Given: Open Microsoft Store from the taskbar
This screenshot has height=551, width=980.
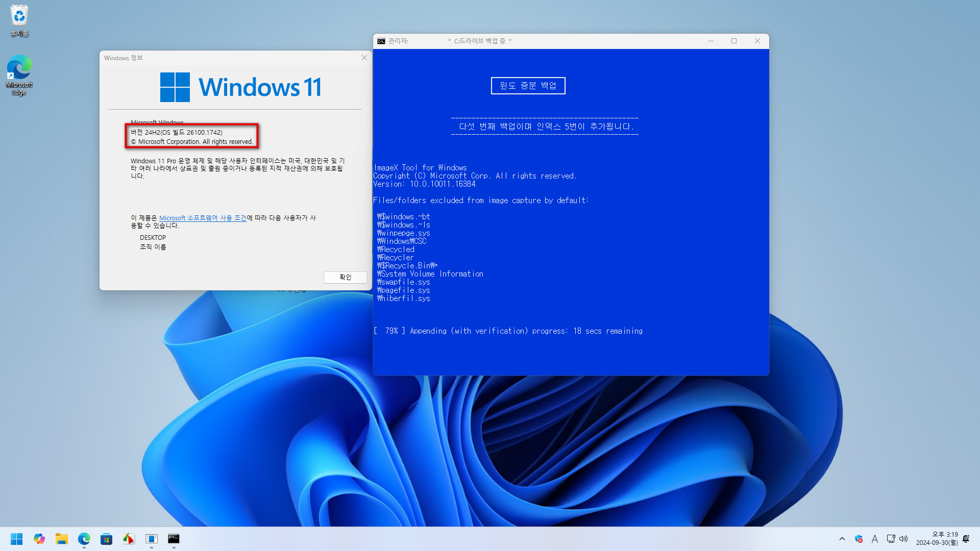Looking at the screenshot, I should pyautogui.click(x=106, y=539).
